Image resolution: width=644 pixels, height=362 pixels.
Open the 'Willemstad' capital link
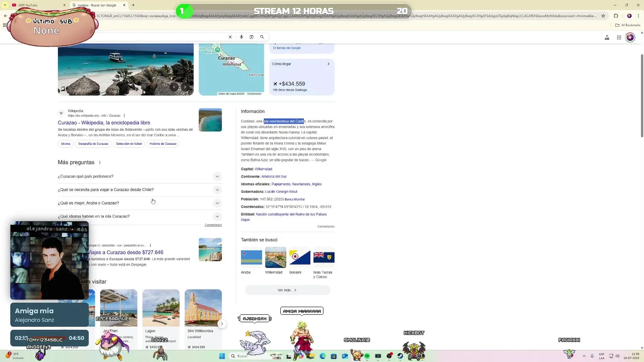(x=263, y=169)
